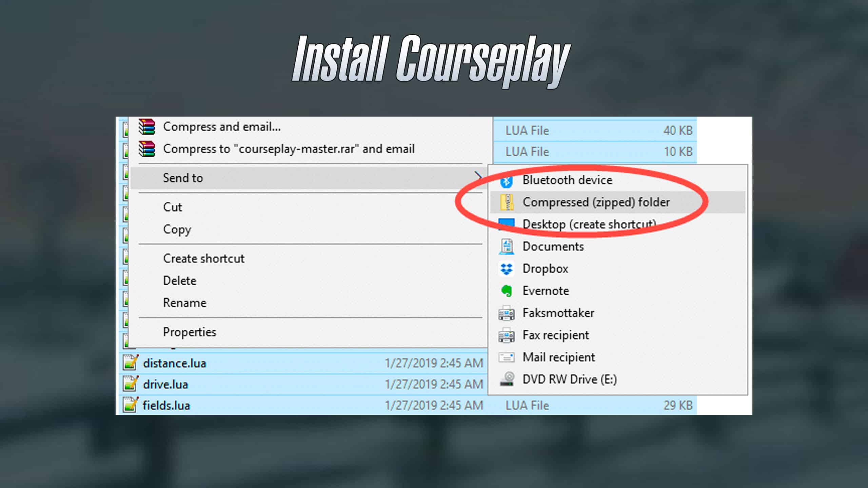Select the drive.lua file name

coord(165,384)
